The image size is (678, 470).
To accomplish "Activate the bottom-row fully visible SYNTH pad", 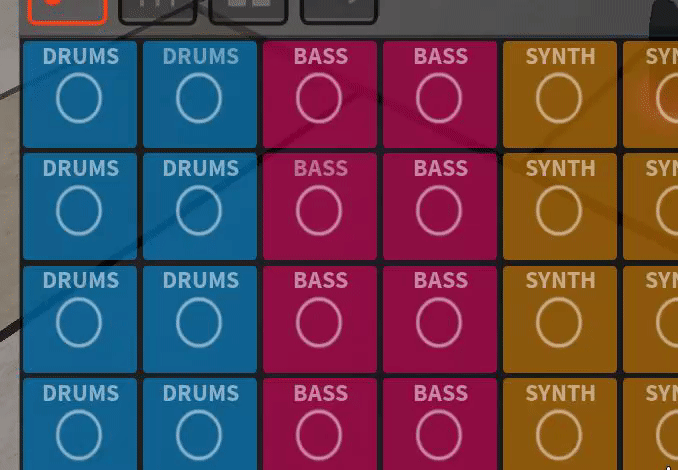I will (560, 424).
